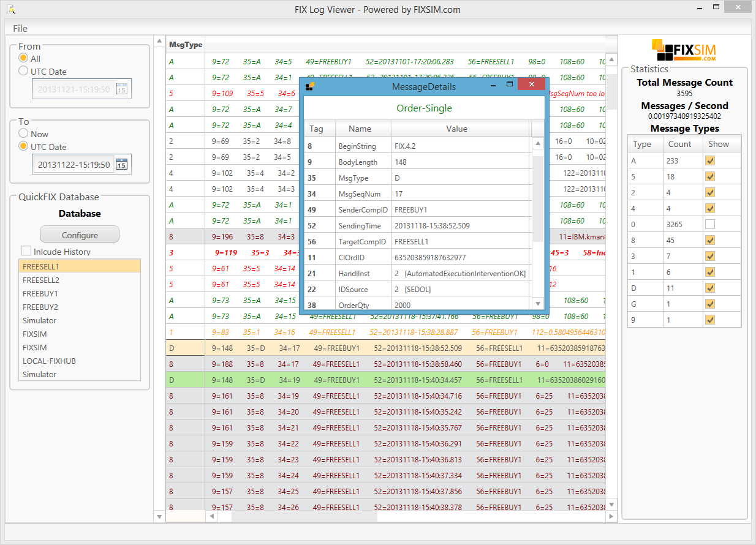Select the To 'UTC Date' radio button
756x545 pixels.
(x=23, y=146)
